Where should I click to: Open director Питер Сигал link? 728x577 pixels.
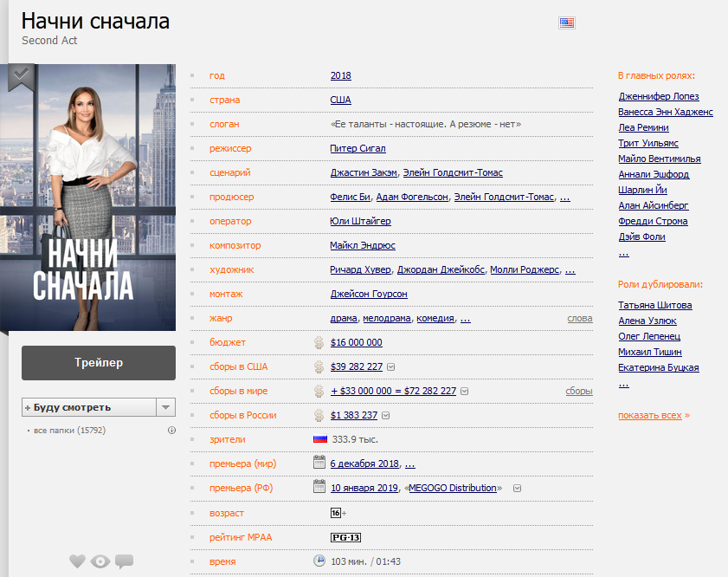tap(358, 148)
